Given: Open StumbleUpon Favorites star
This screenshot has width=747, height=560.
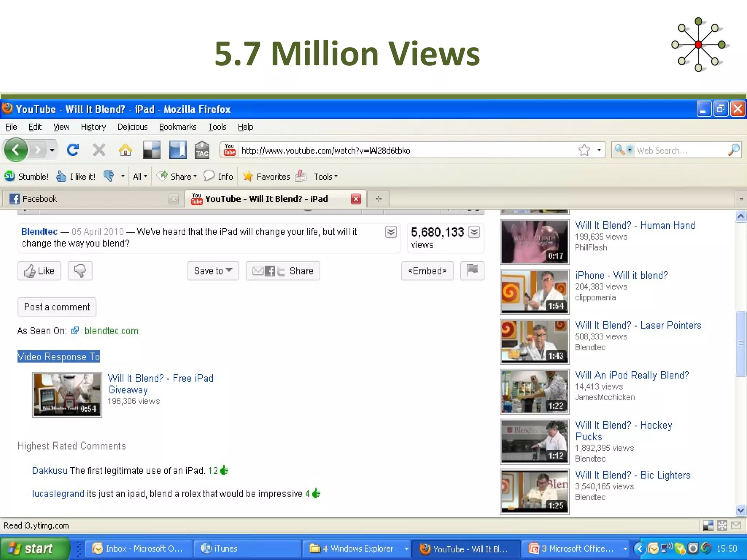Looking at the screenshot, I should click(x=266, y=176).
